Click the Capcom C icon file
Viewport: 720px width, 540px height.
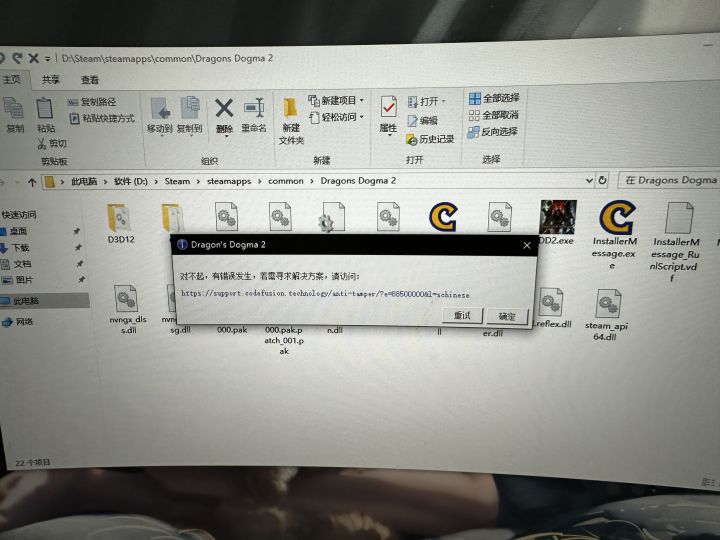coord(443,217)
